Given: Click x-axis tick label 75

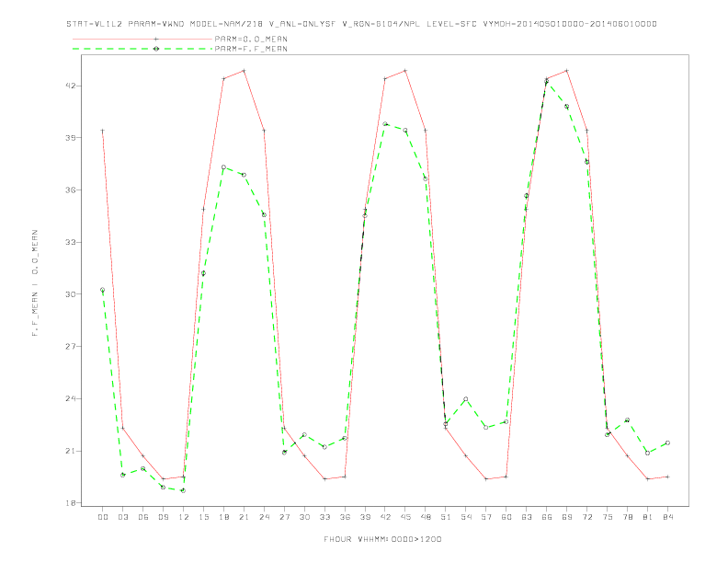Looking at the screenshot, I should point(608,517).
